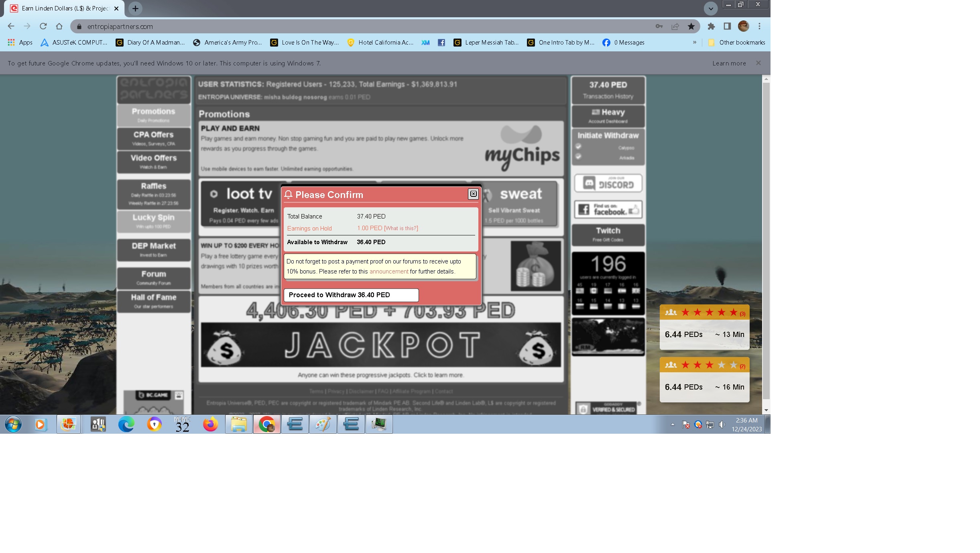Open the Twitch Free Gift Codes button

coord(608,234)
